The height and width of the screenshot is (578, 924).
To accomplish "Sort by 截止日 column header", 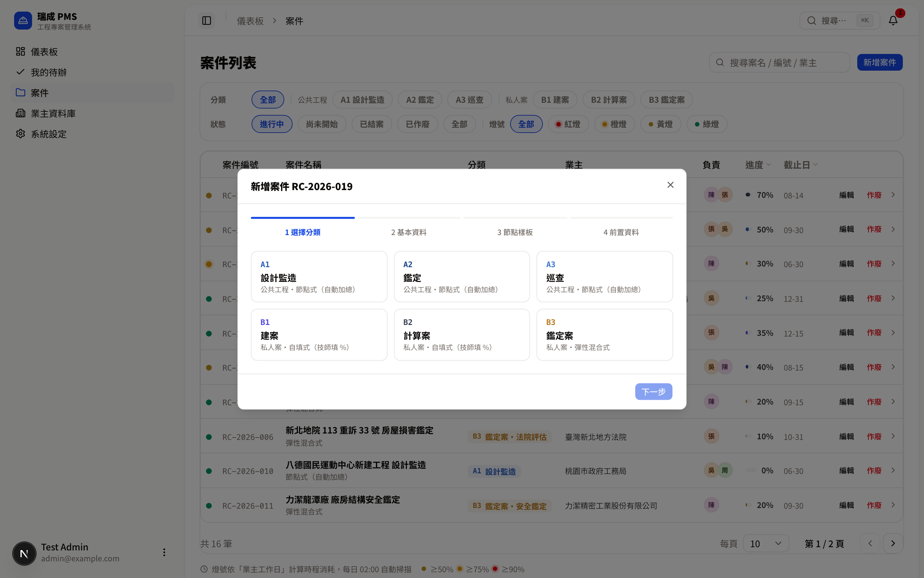I will [801, 165].
